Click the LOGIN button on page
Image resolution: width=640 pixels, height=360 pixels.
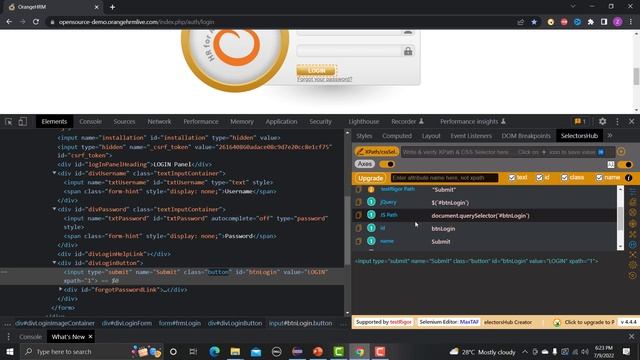pyautogui.click(x=316, y=71)
